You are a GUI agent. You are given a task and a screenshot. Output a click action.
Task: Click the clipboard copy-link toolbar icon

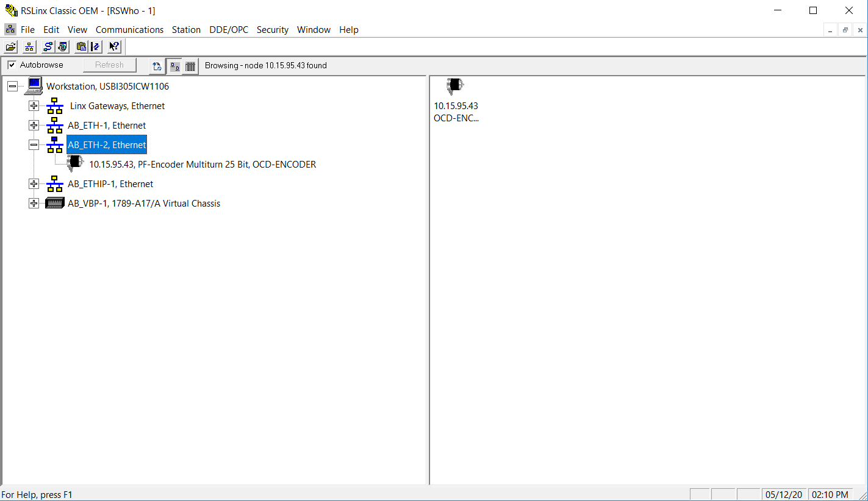81,47
